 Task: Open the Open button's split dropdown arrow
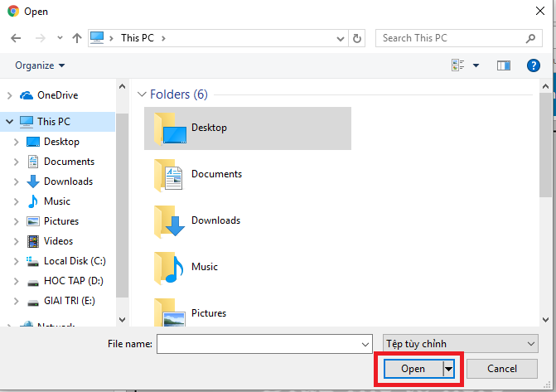[449, 369]
